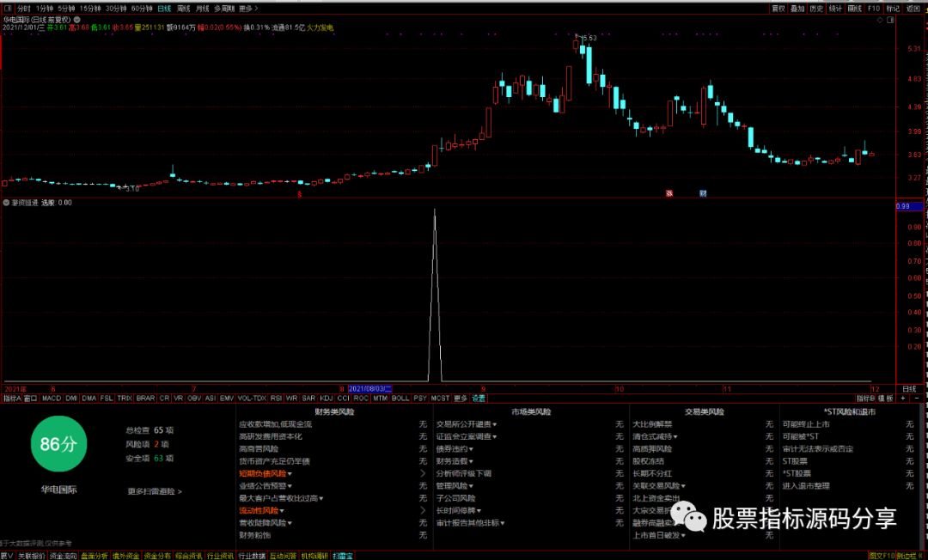Viewport: 928px width, 560px height.
Task: Click the diamond icon above price axis
Action: point(880,20)
